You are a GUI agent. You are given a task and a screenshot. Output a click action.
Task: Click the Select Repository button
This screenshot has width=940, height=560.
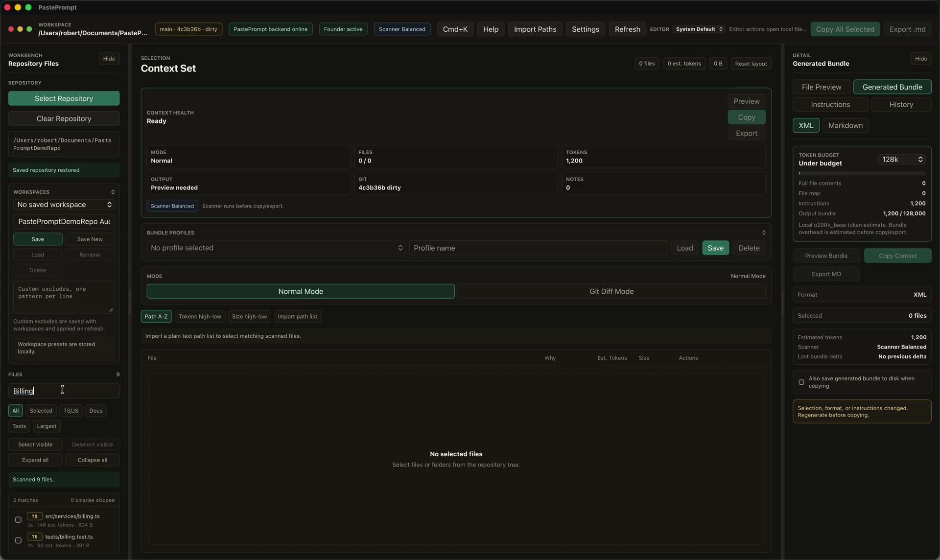click(64, 98)
